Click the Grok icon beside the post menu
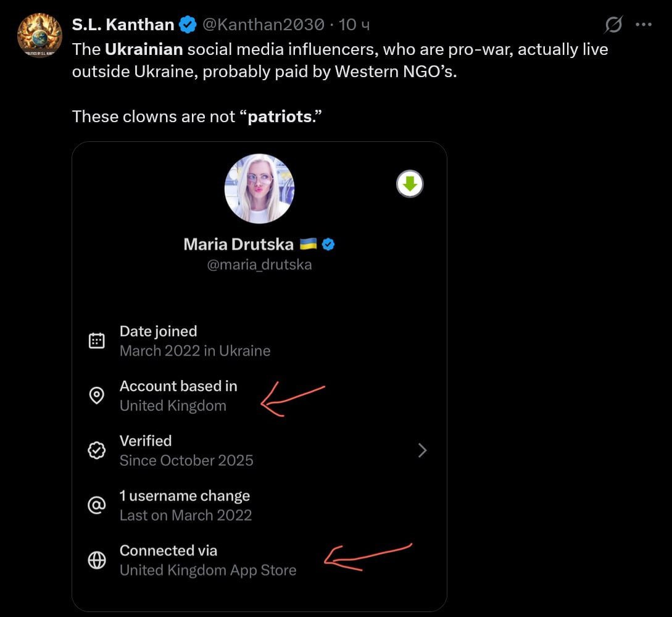The image size is (672, 617). [x=613, y=25]
